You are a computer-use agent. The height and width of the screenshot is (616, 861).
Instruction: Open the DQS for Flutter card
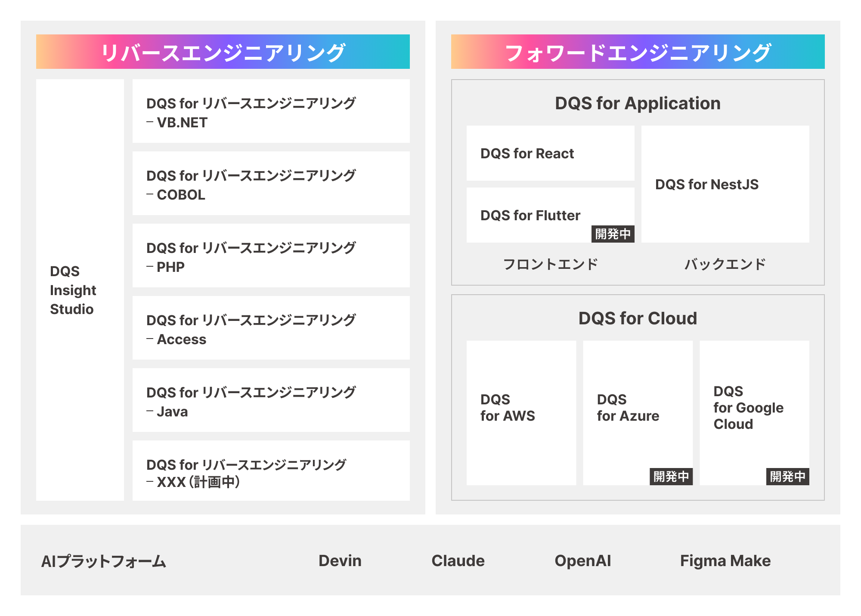[551, 215]
